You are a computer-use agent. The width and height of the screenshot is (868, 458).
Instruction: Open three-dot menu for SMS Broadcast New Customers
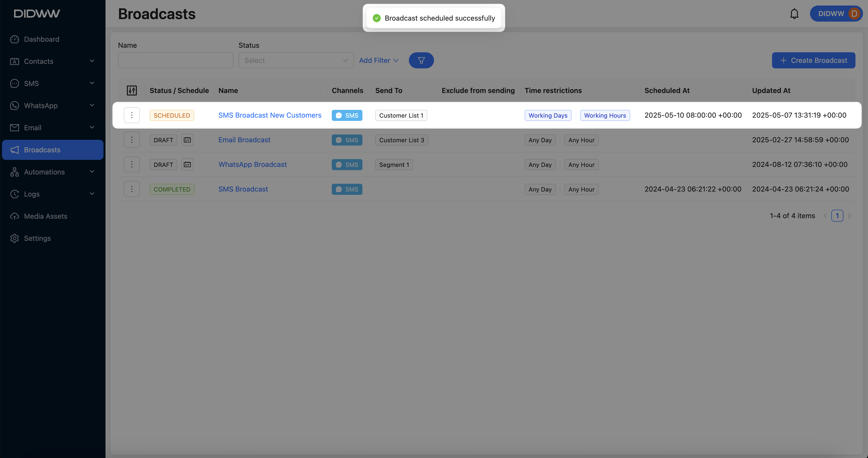point(132,115)
